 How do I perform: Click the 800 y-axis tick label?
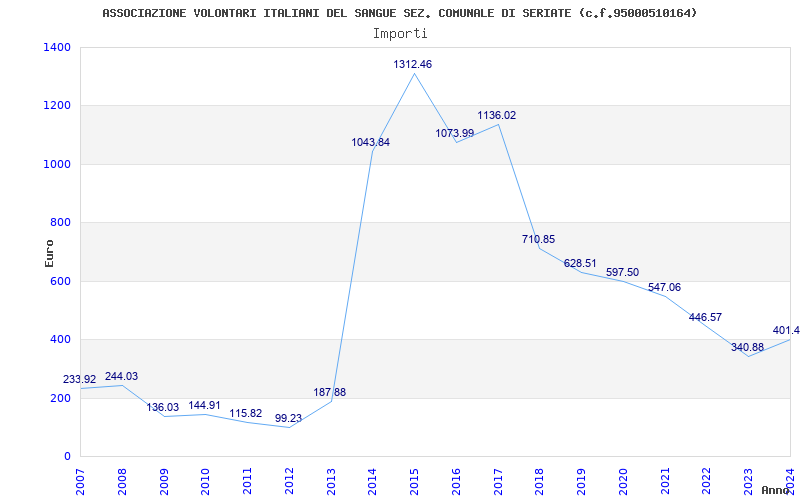click(61, 222)
